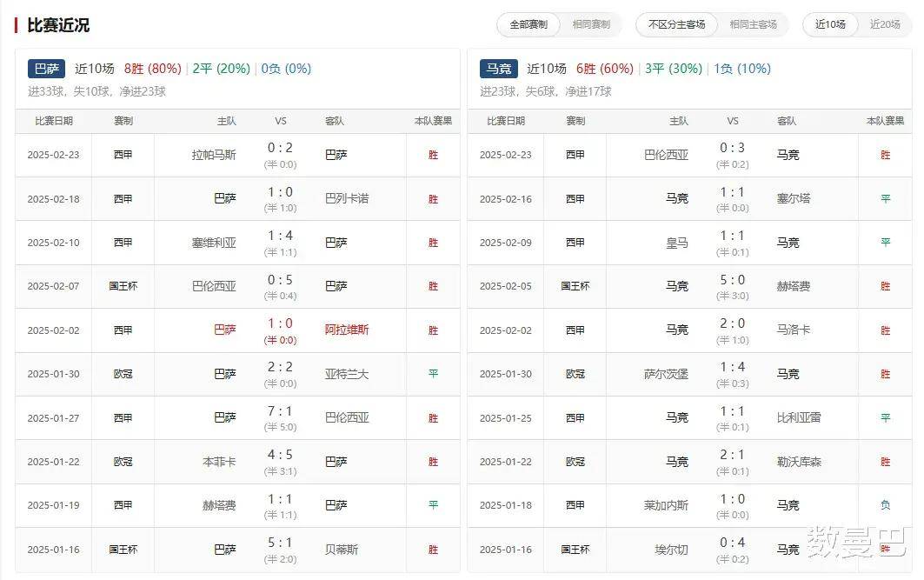924x580 pixels.
Task: Click 2025-02-16 date in 马竞 table
Action: [506, 199]
